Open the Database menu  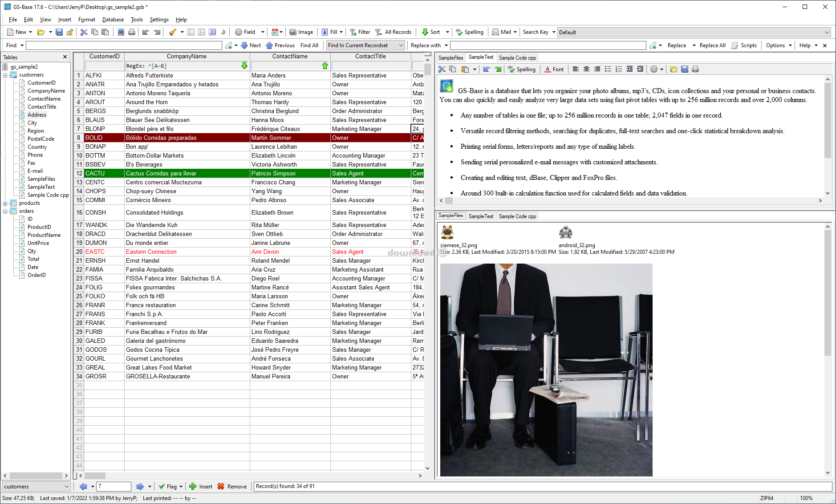(x=113, y=20)
